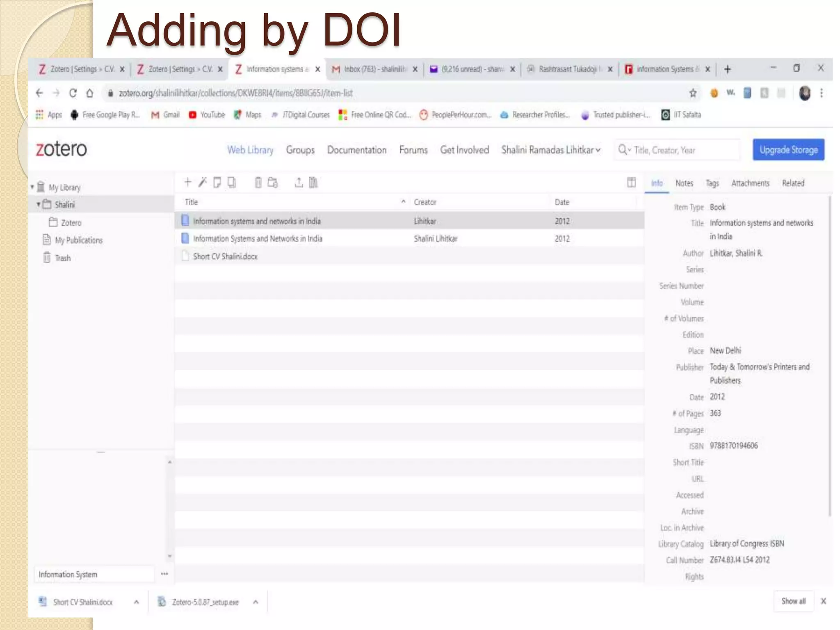Screen dimensions: 840x630
Task: Open the browser profile avatar
Action: click(805, 93)
